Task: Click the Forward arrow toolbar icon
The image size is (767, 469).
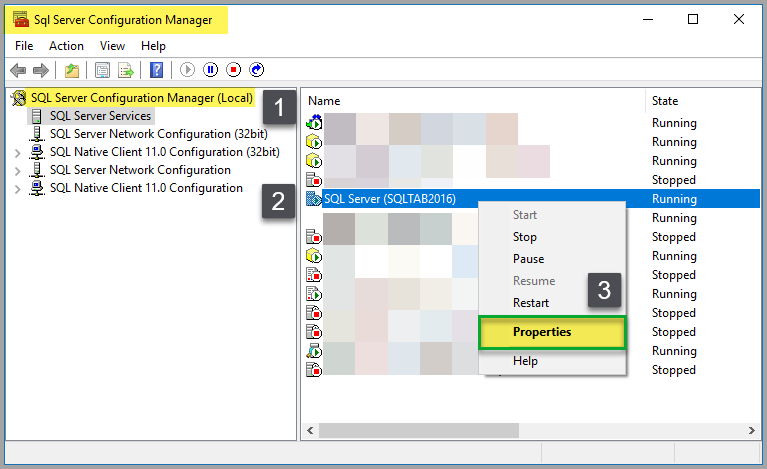Action: click(41, 70)
